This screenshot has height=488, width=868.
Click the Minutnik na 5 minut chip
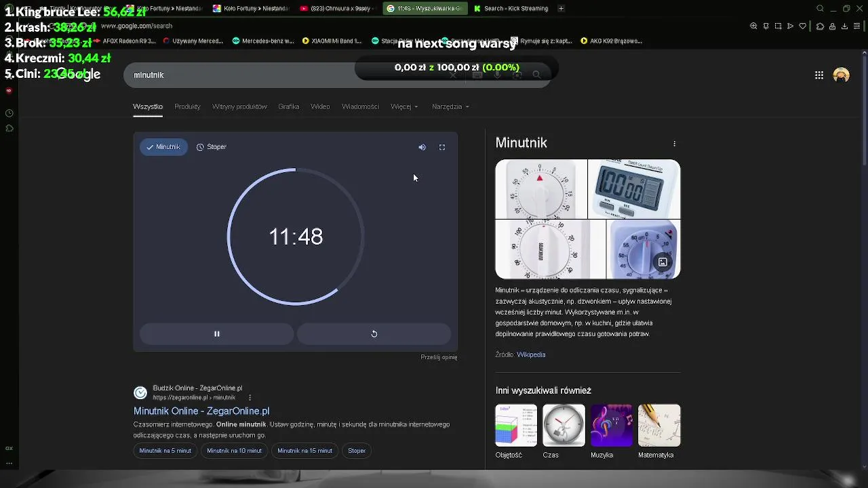click(x=165, y=451)
